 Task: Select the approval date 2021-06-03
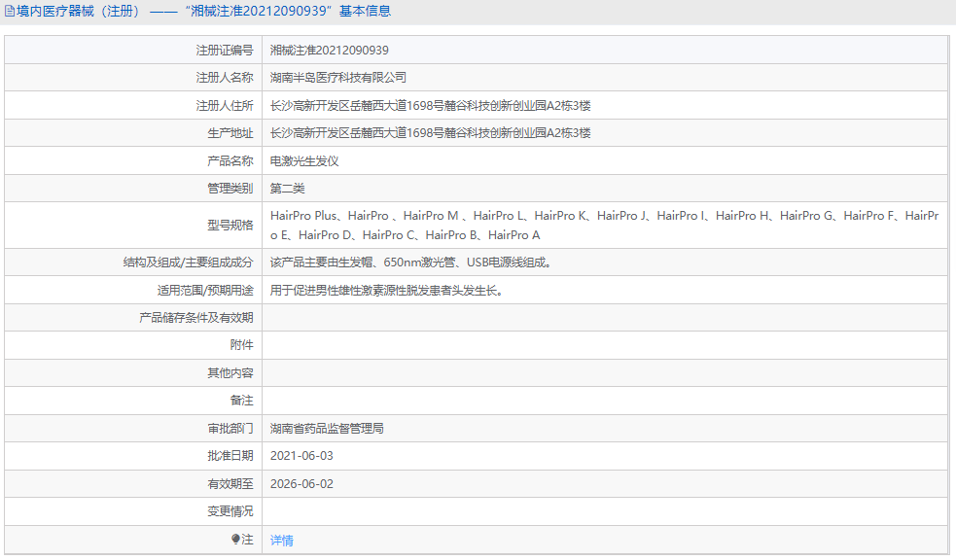(301, 456)
